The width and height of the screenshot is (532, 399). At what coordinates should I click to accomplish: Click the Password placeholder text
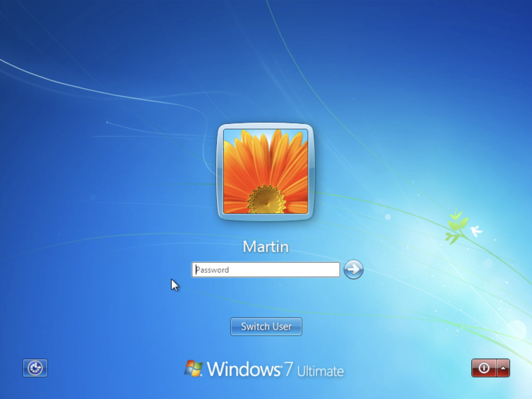click(213, 270)
